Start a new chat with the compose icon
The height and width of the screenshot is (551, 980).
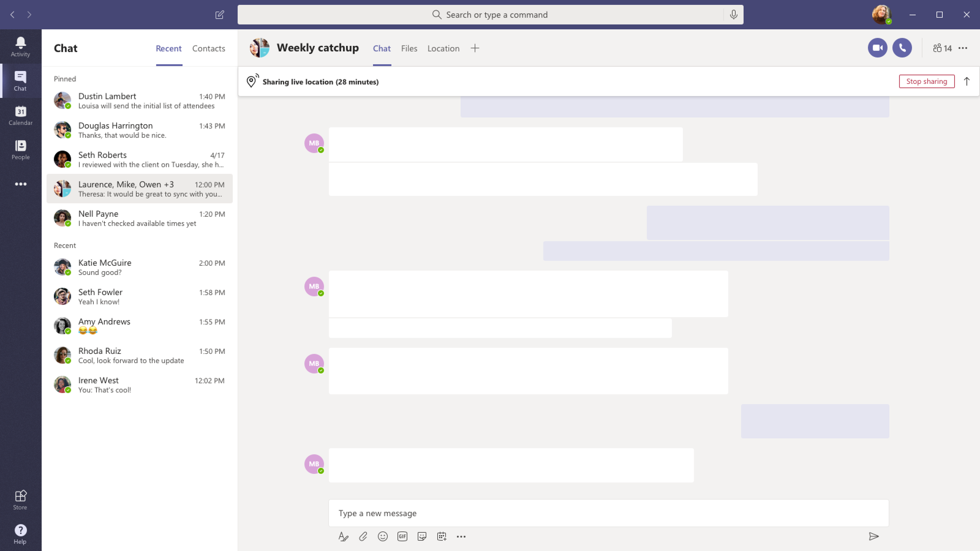click(220, 14)
